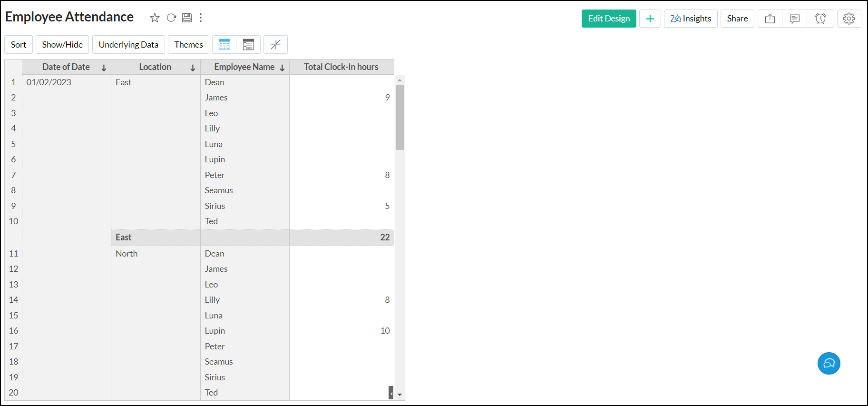Click the save report icon

click(187, 18)
